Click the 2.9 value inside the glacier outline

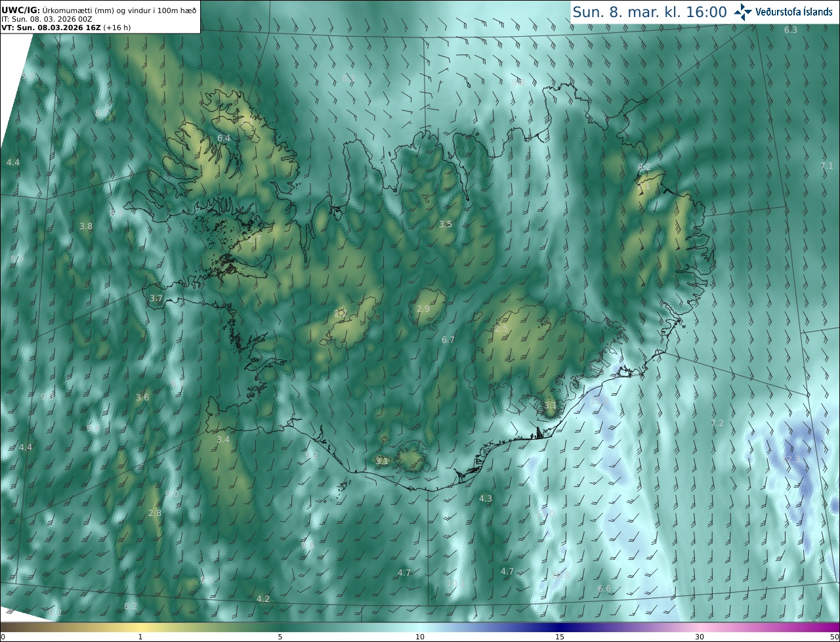[423, 309]
